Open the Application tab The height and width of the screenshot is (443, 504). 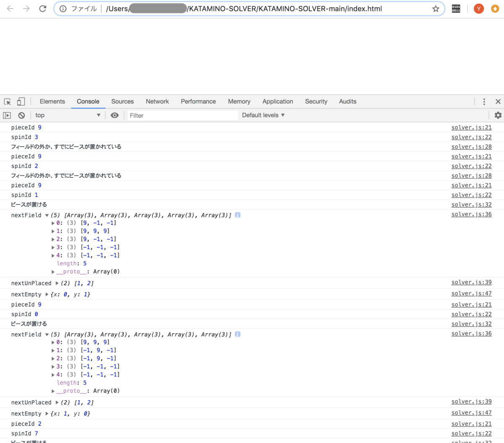(x=278, y=102)
